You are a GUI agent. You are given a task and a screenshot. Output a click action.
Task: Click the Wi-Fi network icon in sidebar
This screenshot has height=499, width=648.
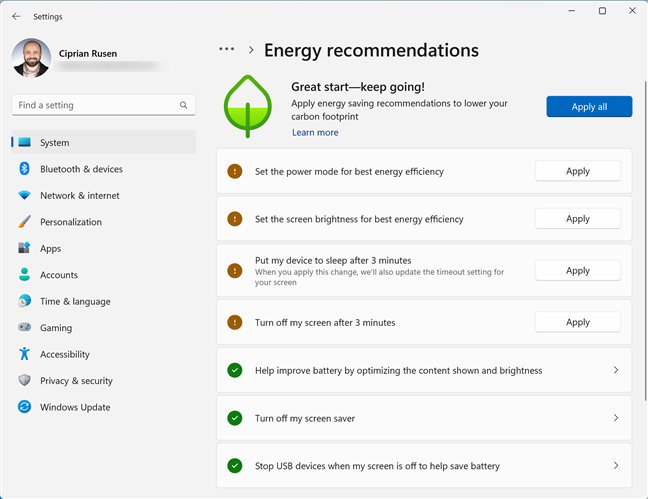[24, 195]
